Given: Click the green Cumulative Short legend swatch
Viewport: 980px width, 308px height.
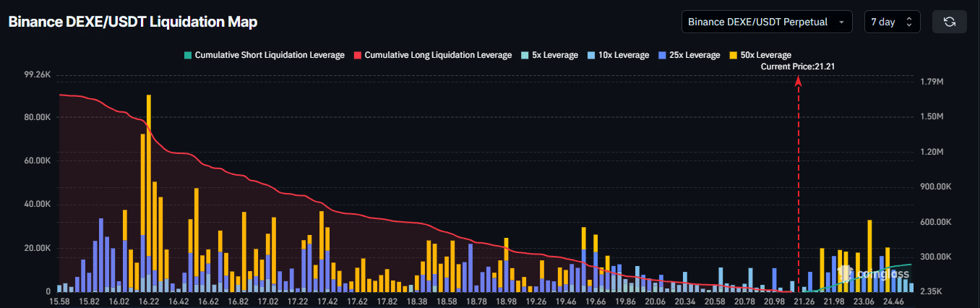Looking at the screenshot, I should [x=189, y=55].
